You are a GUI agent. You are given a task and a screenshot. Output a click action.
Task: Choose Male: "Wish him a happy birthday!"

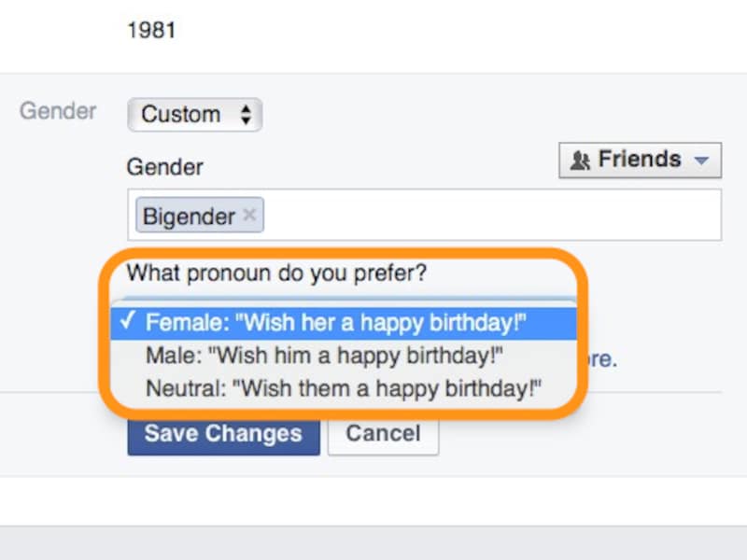(325, 356)
